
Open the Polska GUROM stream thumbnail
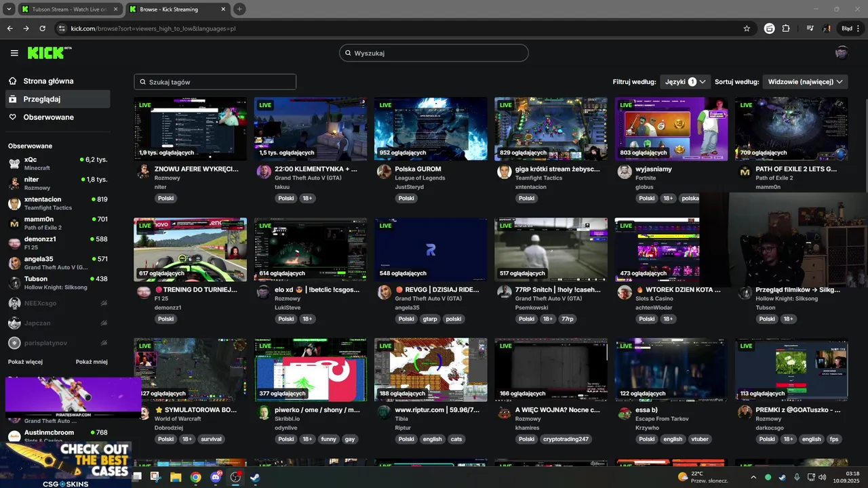click(x=431, y=129)
